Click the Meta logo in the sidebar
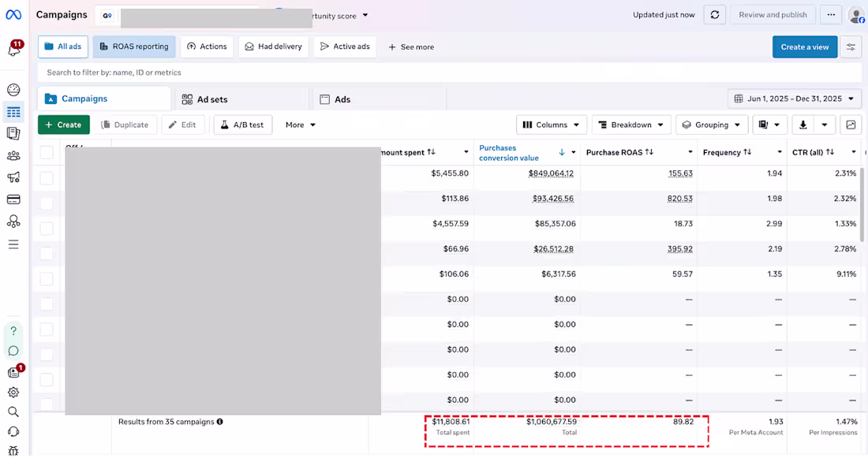 point(13,15)
